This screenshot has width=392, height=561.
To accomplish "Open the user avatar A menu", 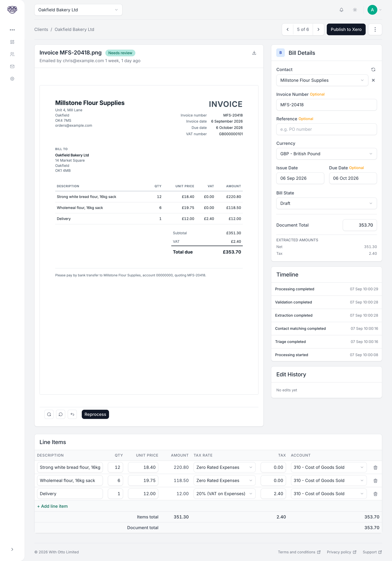I will tap(374, 10).
